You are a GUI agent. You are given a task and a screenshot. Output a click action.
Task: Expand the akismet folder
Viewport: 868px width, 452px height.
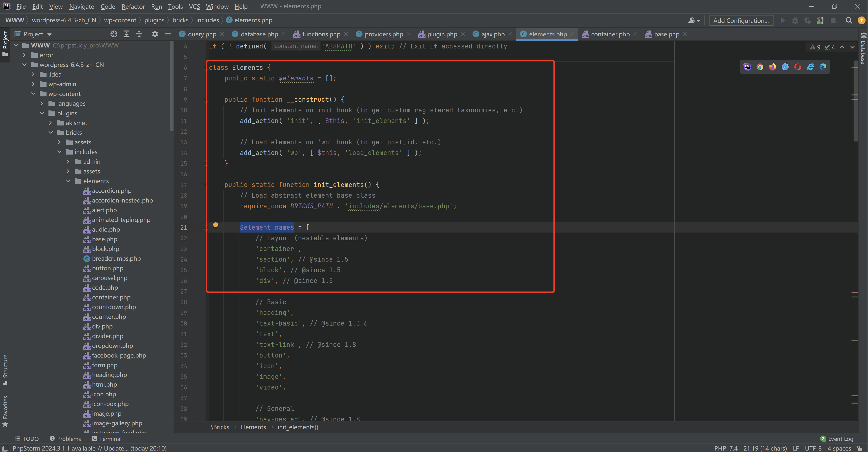tap(51, 123)
